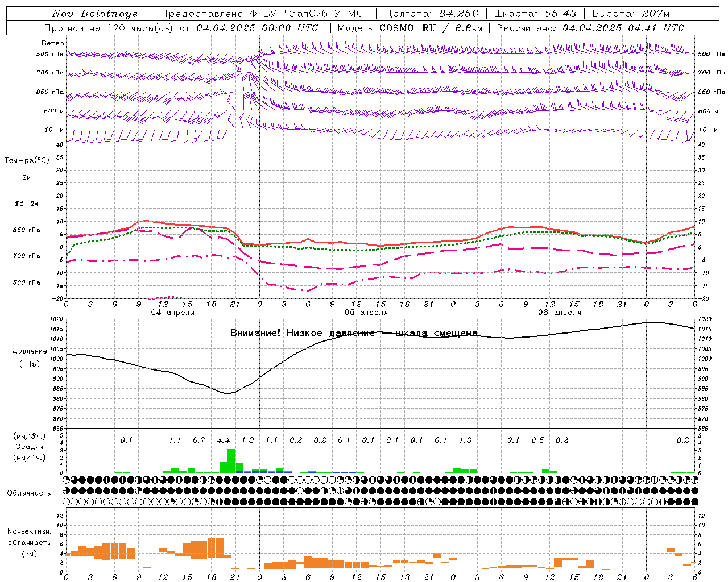
Task: Click the 05 апреля date label
Action: pyautogui.click(x=366, y=312)
